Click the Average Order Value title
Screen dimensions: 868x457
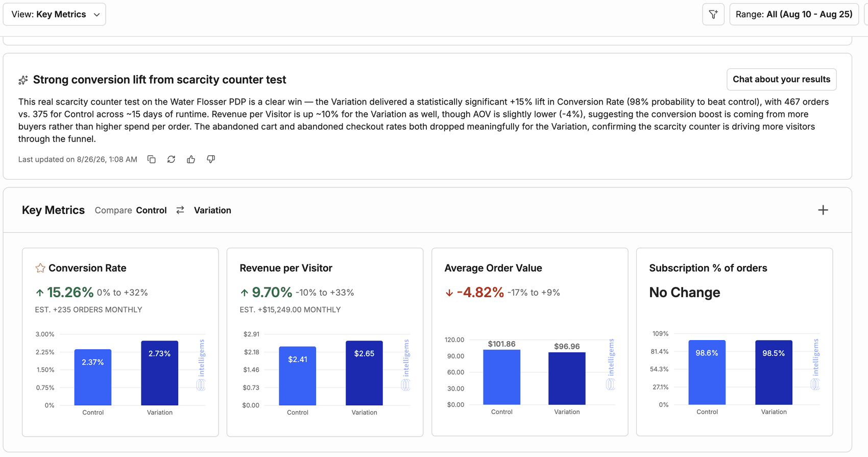(x=493, y=268)
